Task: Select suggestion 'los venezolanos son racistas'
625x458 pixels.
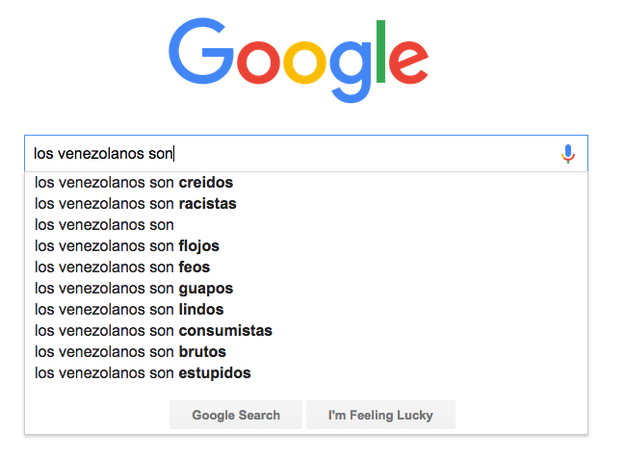Action: click(306, 204)
